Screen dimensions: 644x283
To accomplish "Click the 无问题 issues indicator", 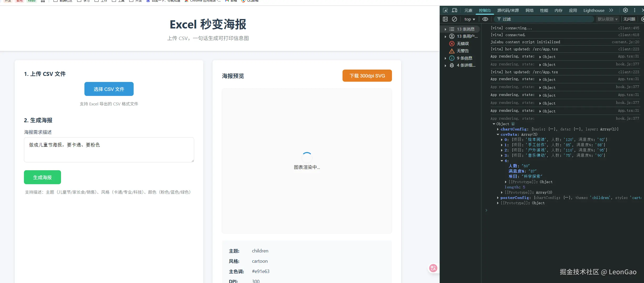I will 629,19.
